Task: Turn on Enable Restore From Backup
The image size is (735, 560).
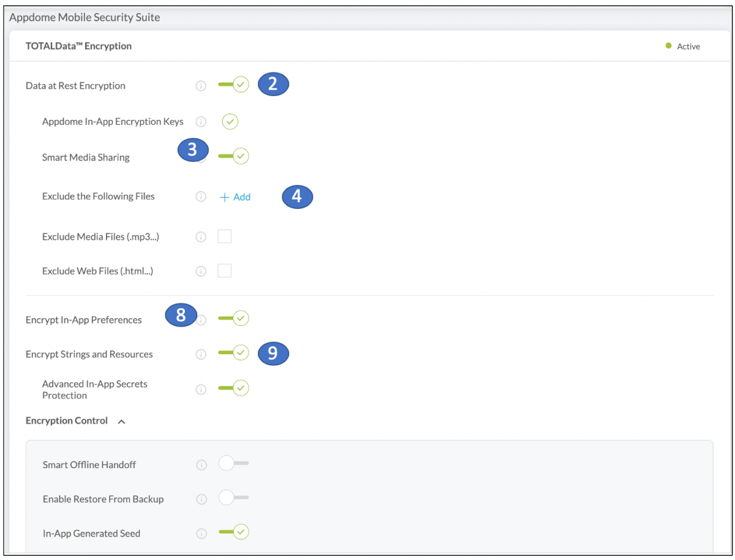Action: 233,498
